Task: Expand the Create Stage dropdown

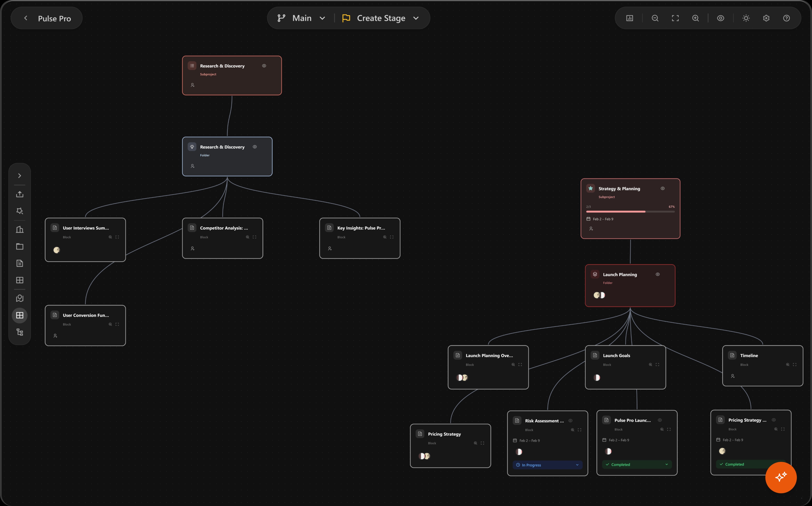Action: pyautogui.click(x=416, y=18)
